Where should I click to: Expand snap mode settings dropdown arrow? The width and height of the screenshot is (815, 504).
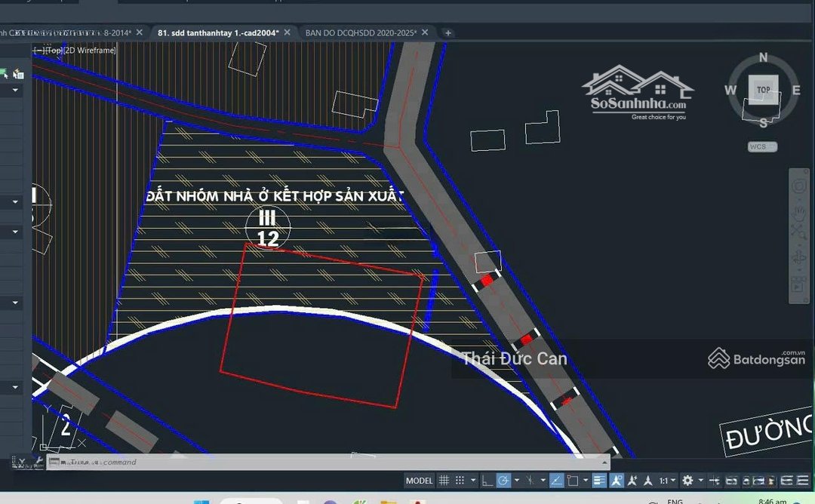click(473, 481)
